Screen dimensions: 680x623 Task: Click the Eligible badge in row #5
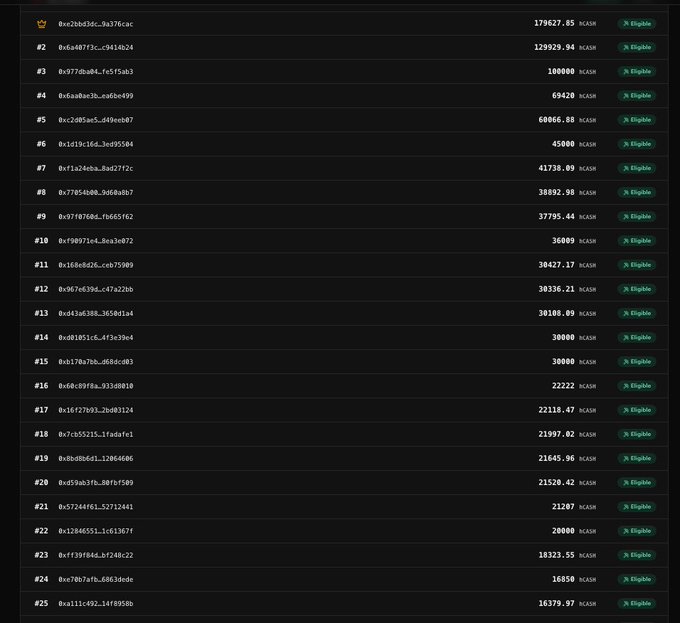(637, 120)
